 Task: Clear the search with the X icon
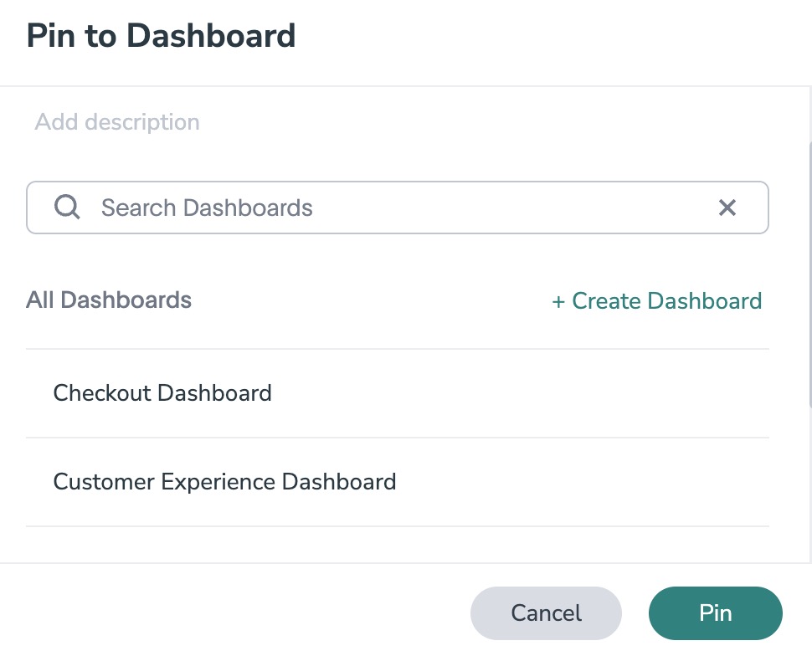tap(727, 208)
